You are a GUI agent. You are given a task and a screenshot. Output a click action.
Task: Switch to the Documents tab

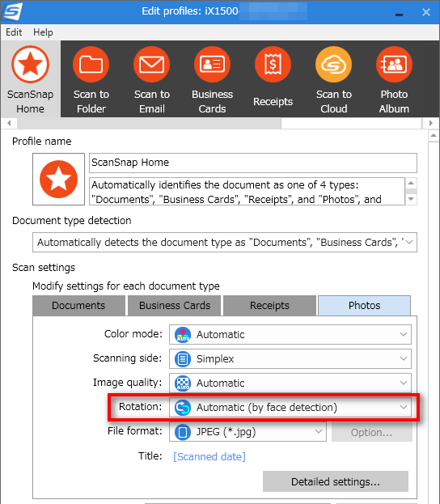point(78,305)
